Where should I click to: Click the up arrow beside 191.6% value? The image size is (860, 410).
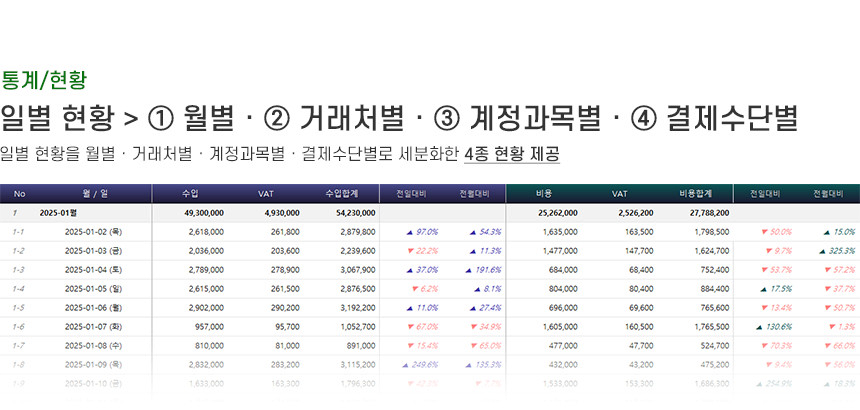tap(467, 269)
